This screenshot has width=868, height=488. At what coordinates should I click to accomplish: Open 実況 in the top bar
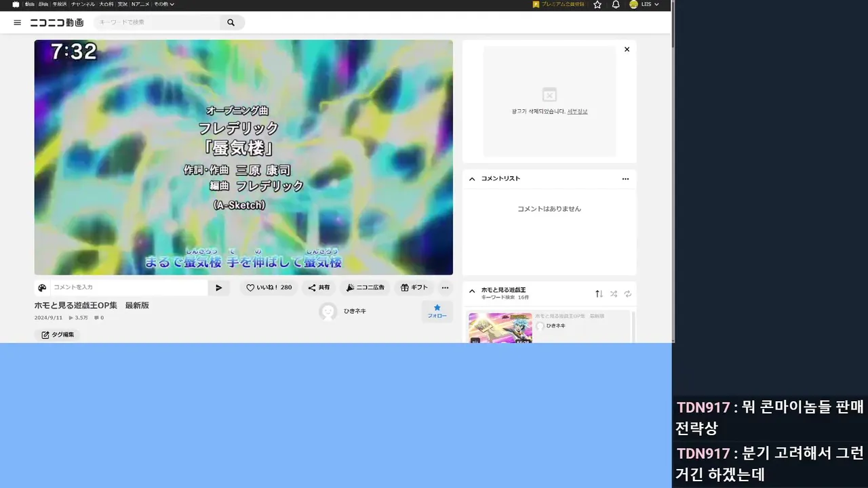click(123, 4)
